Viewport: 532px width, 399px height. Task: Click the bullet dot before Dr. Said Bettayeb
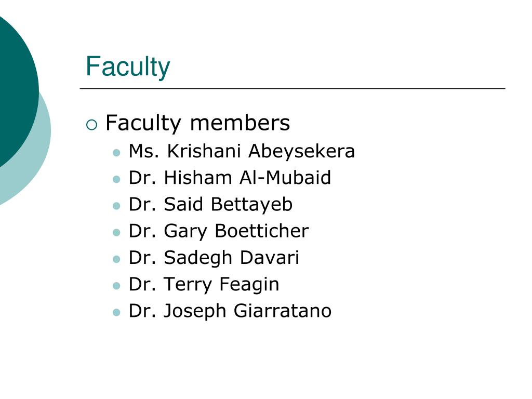click(116, 206)
